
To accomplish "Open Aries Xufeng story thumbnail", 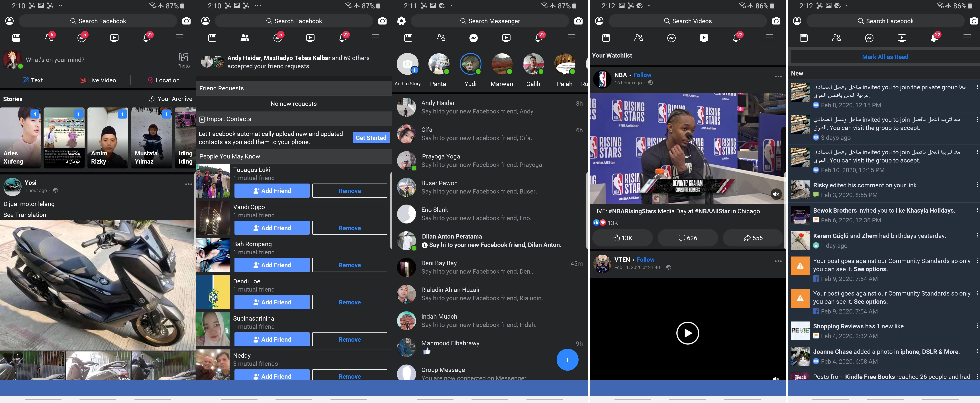I will [20, 137].
